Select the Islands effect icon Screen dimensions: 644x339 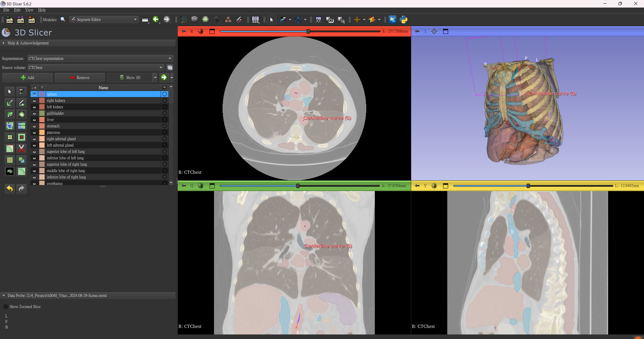10,160
